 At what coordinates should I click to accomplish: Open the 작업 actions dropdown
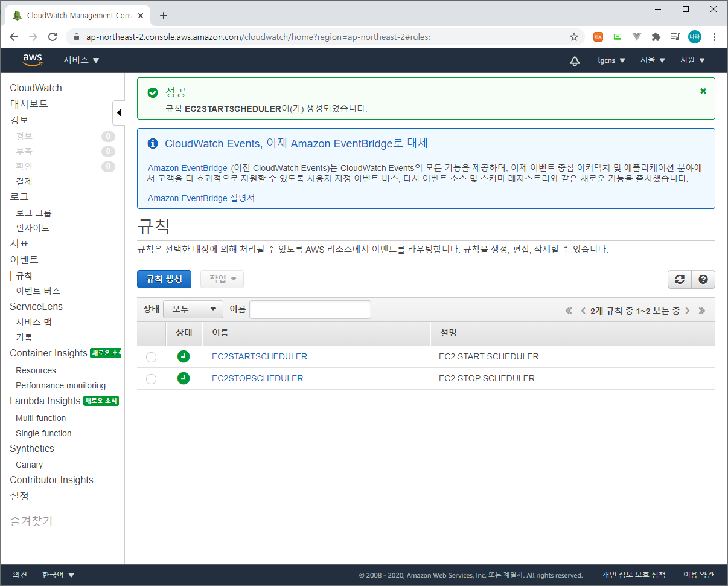(x=222, y=279)
